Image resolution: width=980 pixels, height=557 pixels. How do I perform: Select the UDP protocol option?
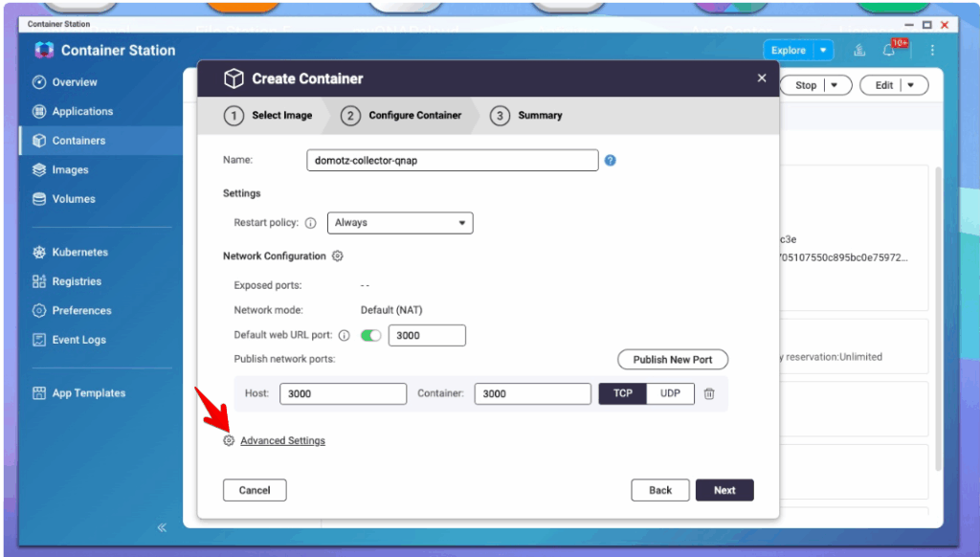coord(670,393)
